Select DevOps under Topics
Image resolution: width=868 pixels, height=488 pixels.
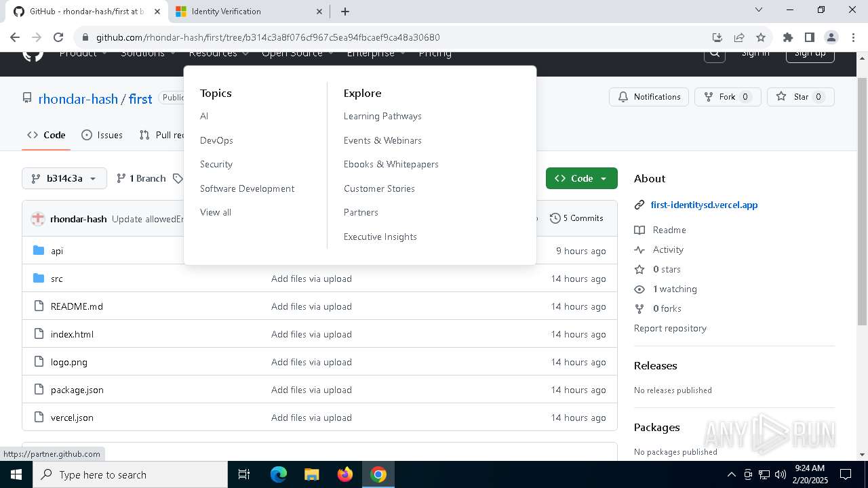coord(216,140)
